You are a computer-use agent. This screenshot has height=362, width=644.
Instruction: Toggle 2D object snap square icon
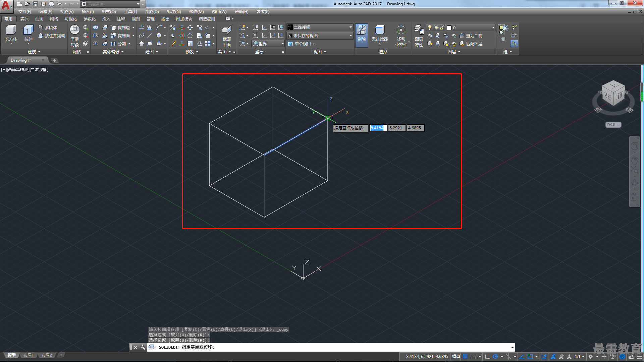[x=530, y=357]
